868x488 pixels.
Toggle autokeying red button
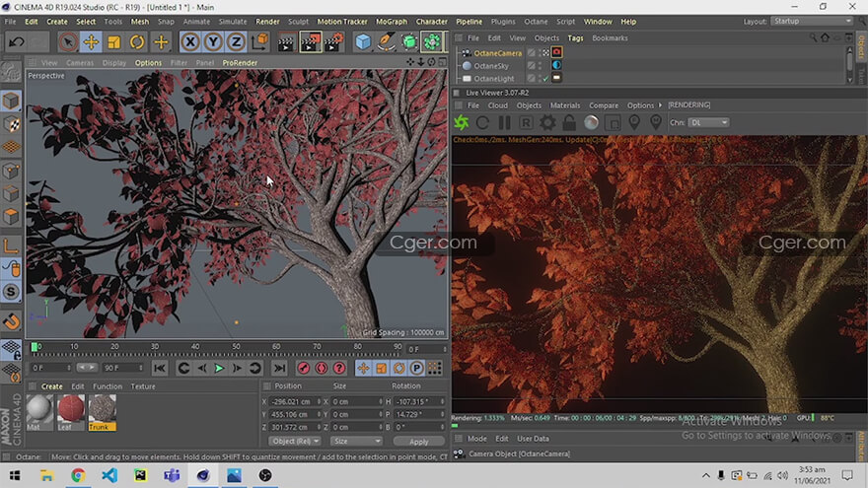tap(322, 368)
